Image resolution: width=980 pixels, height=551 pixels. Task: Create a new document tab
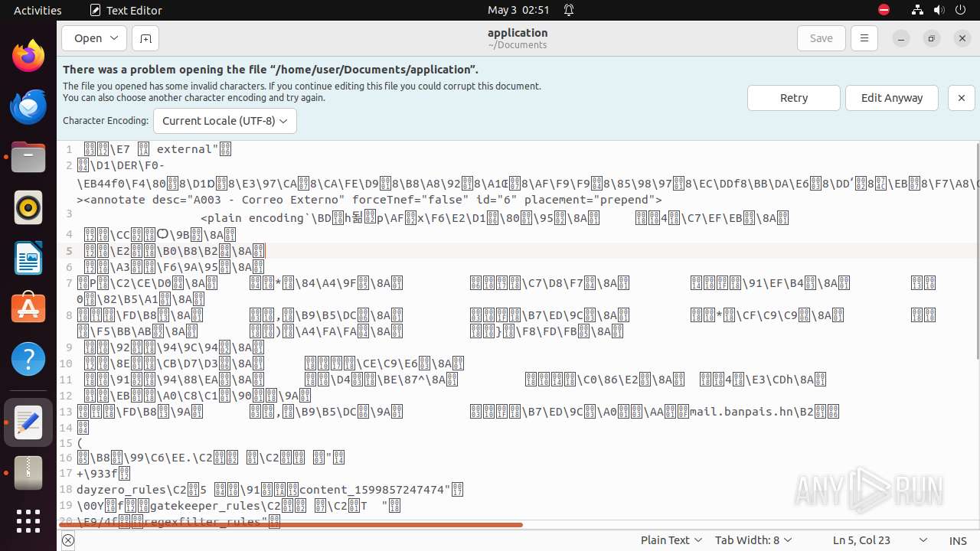coord(145,38)
